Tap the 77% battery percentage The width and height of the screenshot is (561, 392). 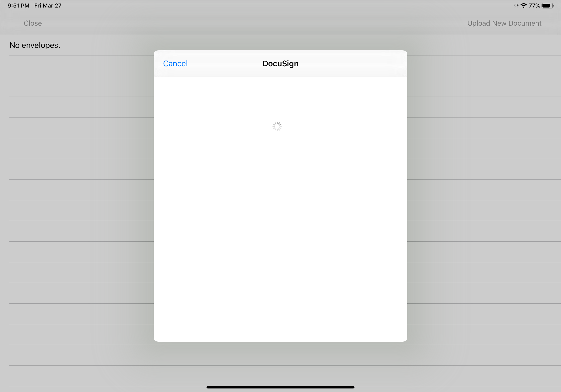point(534,6)
